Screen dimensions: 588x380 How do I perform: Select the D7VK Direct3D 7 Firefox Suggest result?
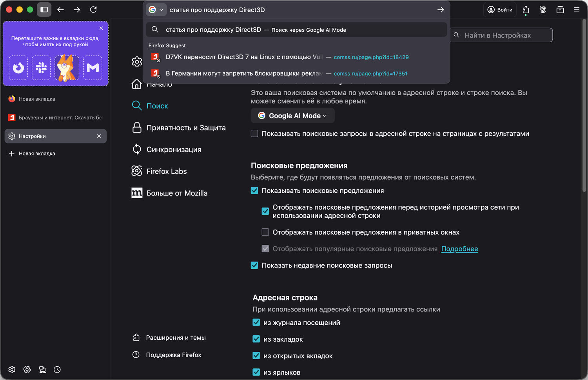243,57
